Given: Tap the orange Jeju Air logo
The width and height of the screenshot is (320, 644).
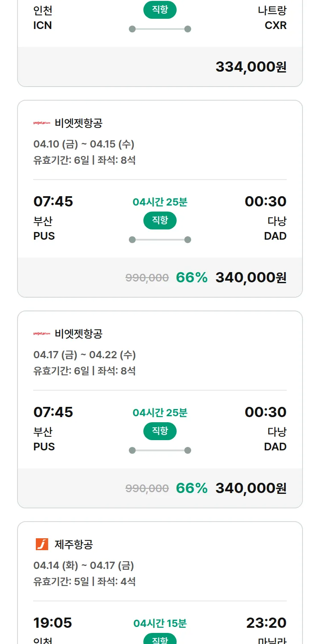Looking at the screenshot, I should tap(42, 544).
